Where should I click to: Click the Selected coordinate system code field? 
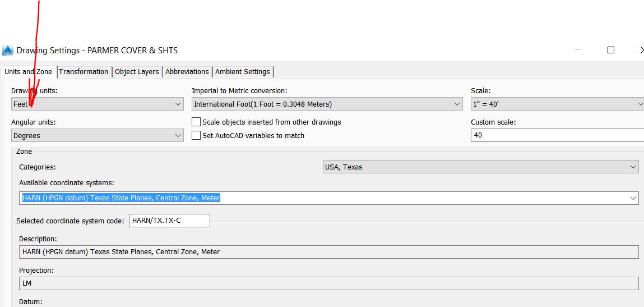pos(169,221)
